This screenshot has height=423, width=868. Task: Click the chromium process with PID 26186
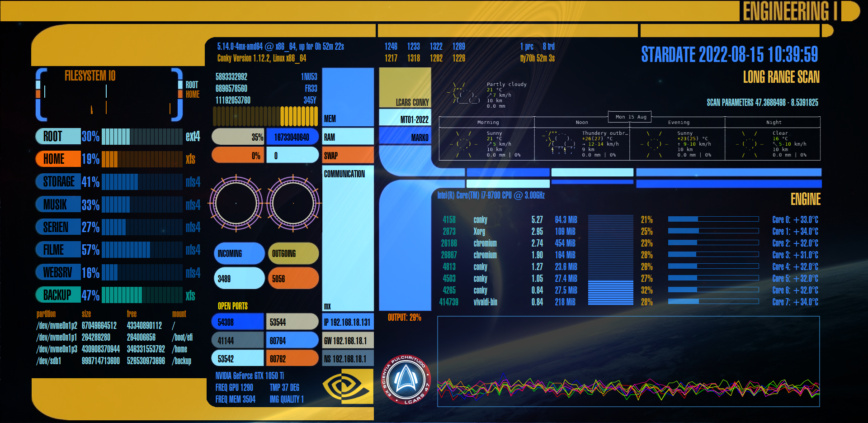[485, 243]
